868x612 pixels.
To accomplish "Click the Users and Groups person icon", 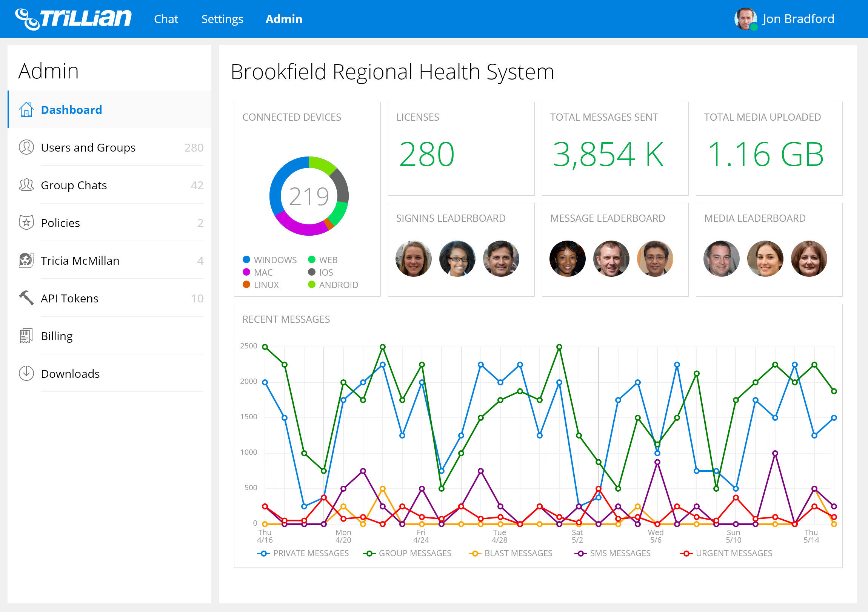I will pyautogui.click(x=26, y=147).
